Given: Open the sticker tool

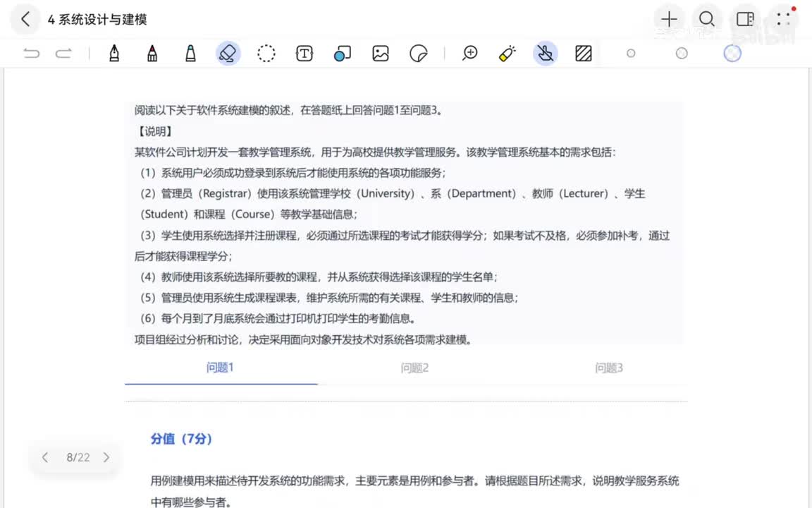Looking at the screenshot, I should tap(419, 54).
